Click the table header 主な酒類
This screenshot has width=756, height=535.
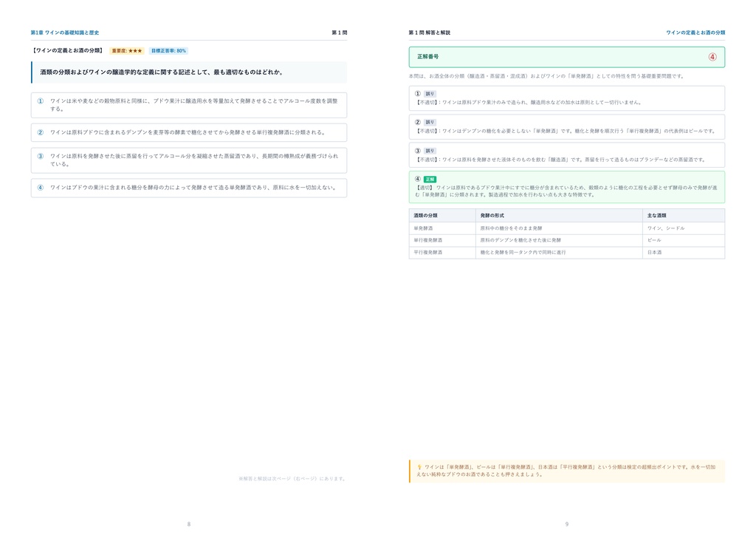[x=656, y=216]
